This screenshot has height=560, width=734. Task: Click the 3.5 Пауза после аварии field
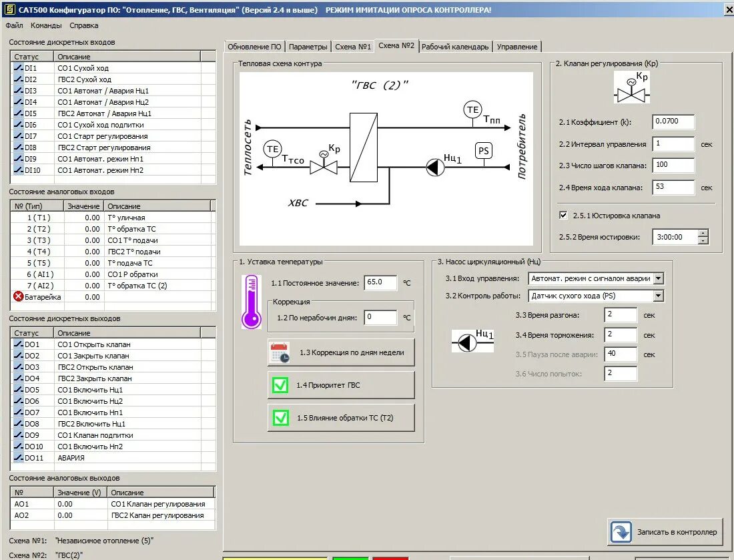pos(621,354)
